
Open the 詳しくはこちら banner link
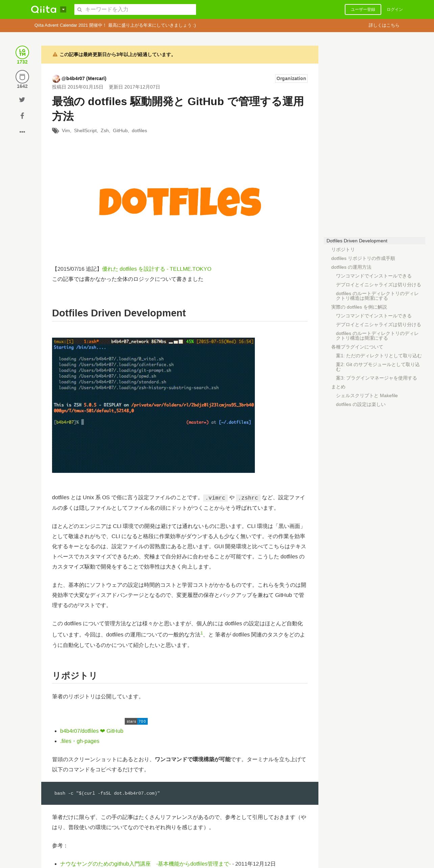384,25
